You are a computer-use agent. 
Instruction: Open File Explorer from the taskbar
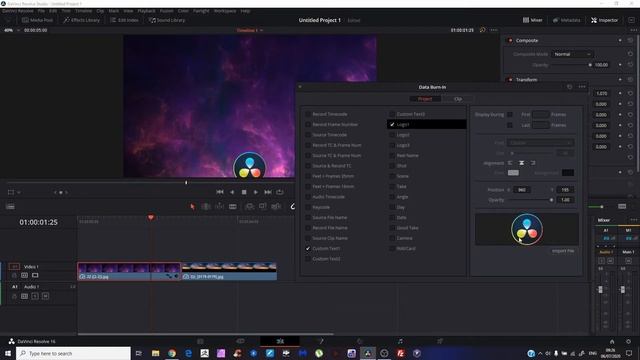(156, 353)
